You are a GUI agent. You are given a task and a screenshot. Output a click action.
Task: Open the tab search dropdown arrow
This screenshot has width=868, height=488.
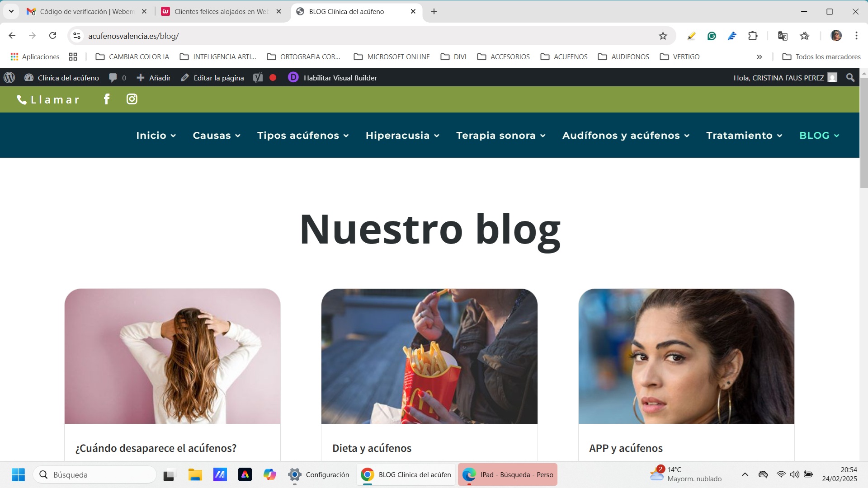11,11
